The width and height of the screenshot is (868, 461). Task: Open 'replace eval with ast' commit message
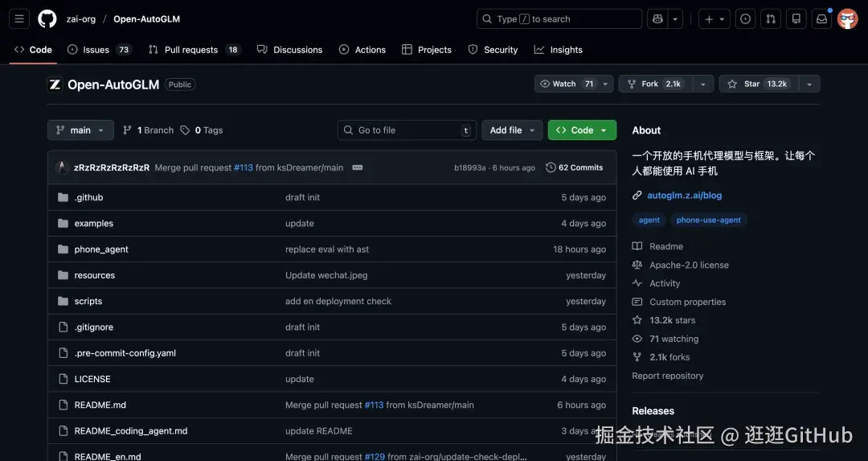coord(326,249)
